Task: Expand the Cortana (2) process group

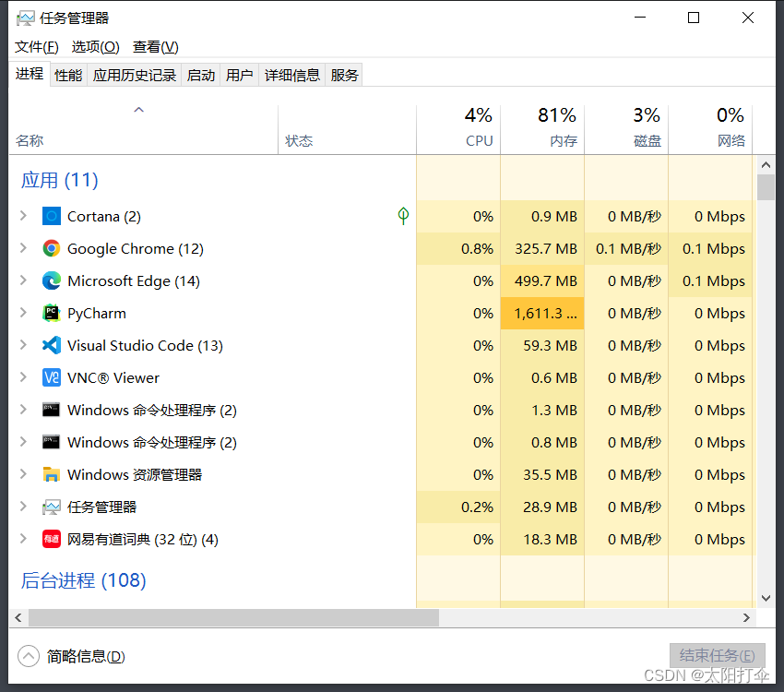Action: (x=23, y=216)
